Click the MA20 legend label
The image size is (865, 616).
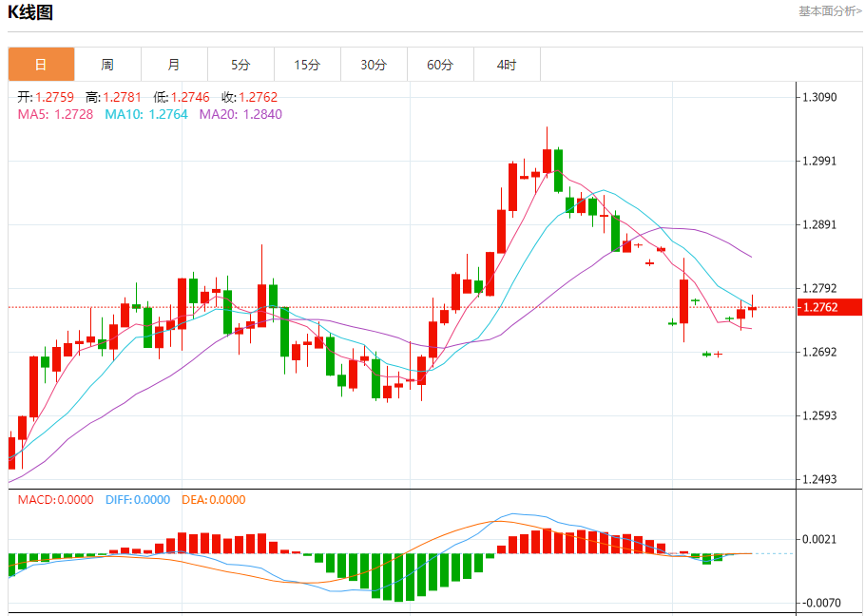point(240,114)
